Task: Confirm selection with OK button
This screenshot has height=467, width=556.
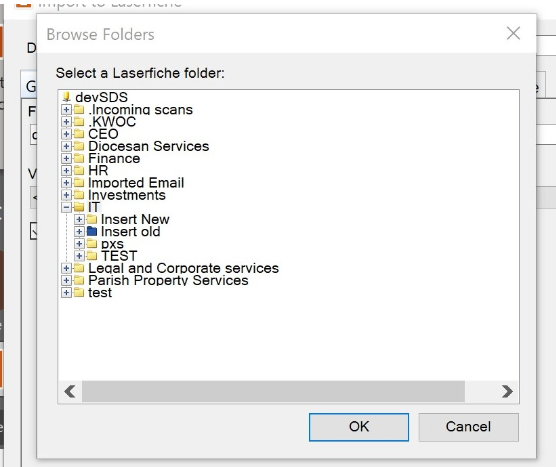Action: point(359,427)
